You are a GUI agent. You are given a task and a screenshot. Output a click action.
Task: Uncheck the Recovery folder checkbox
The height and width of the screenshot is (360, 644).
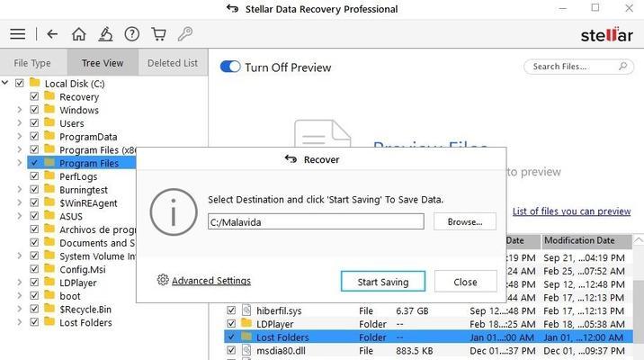pyautogui.click(x=34, y=96)
